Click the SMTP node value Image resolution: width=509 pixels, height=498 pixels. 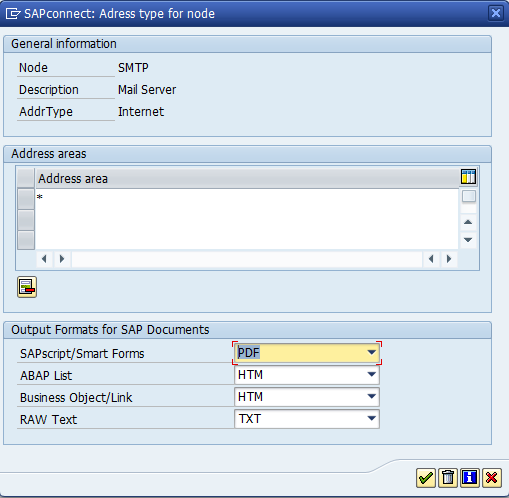click(133, 68)
